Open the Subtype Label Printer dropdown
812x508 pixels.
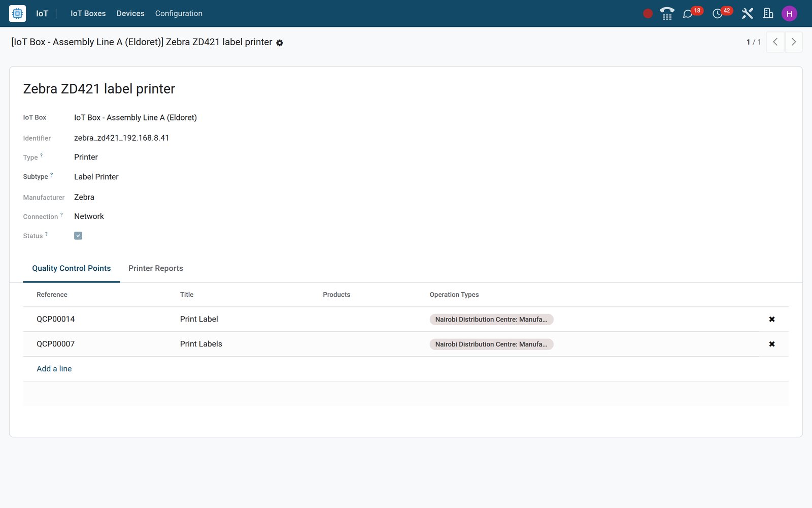point(96,177)
